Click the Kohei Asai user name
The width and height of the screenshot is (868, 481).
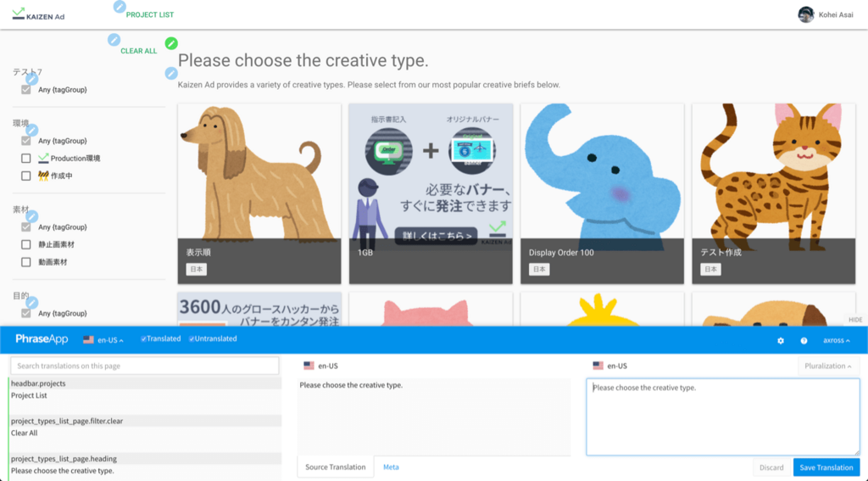click(836, 15)
